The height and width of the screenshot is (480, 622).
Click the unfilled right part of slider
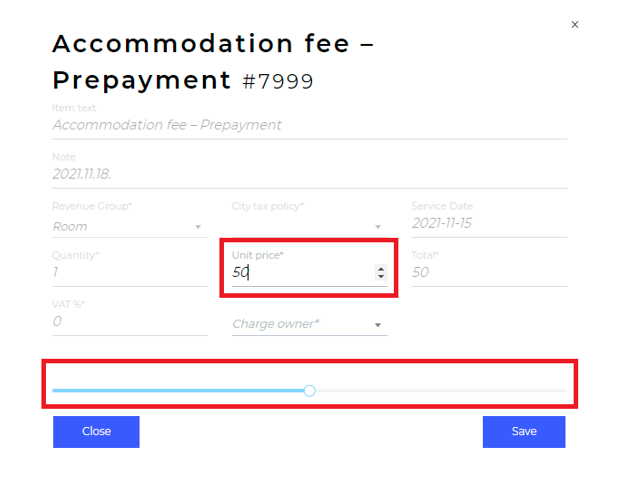tap(440, 390)
